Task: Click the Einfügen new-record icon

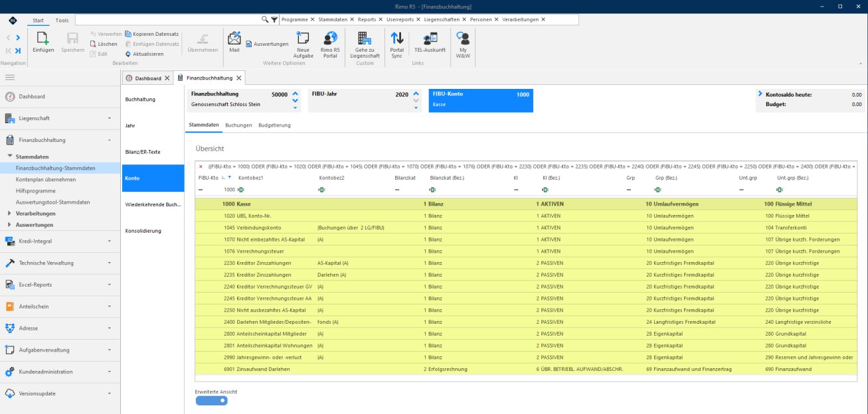Action: click(43, 38)
